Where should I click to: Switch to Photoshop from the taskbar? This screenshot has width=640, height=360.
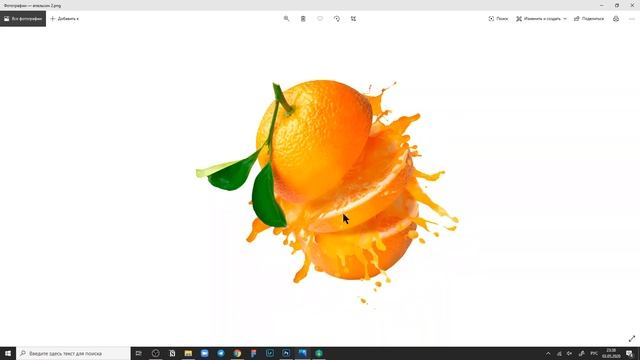coord(286,353)
